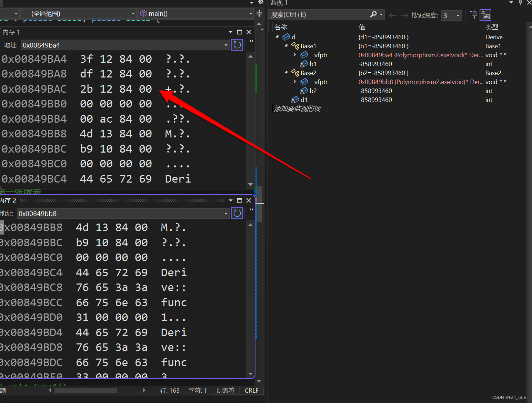
Task: Select the d1 watch row
Action: click(x=400, y=100)
